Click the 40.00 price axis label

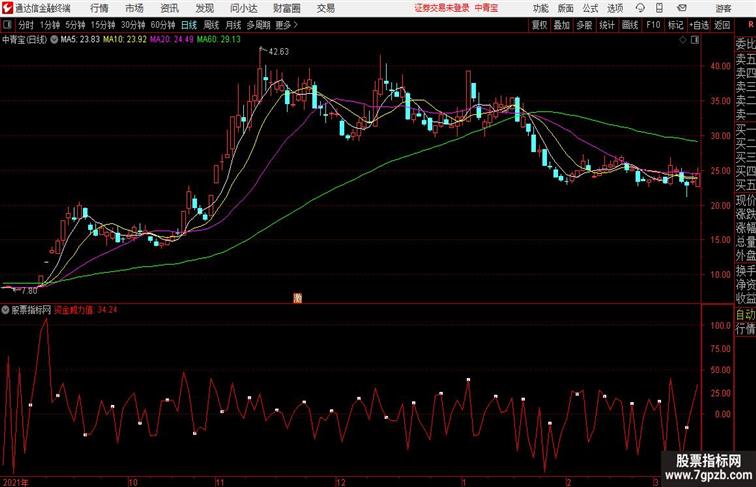point(720,66)
